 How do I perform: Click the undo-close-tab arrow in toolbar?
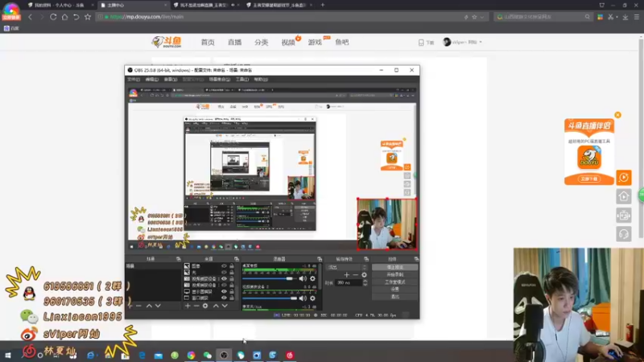click(x=76, y=17)
